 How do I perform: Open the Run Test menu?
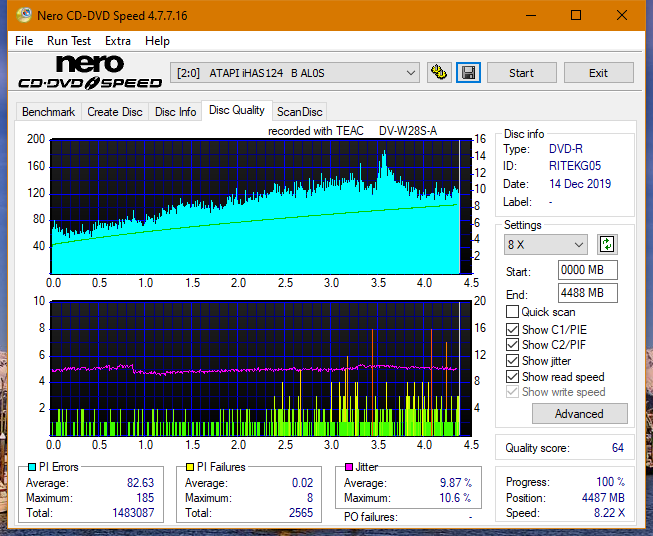tap(69, 41)
